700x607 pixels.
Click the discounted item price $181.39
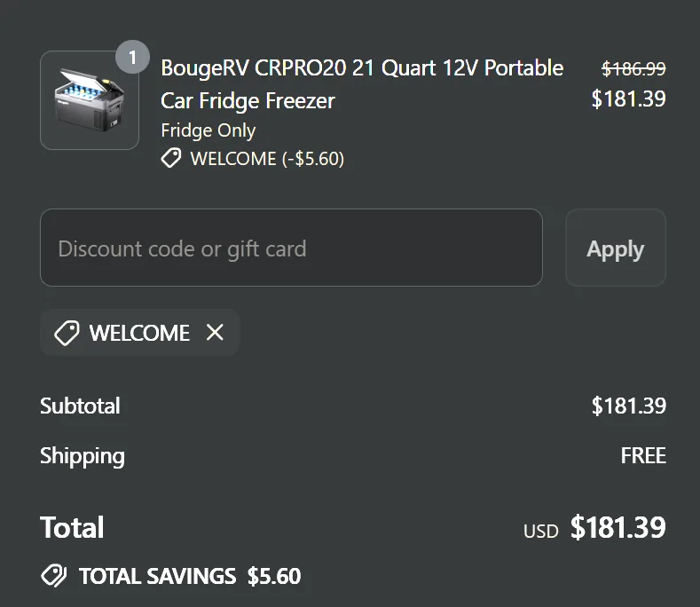pos(628,99)
